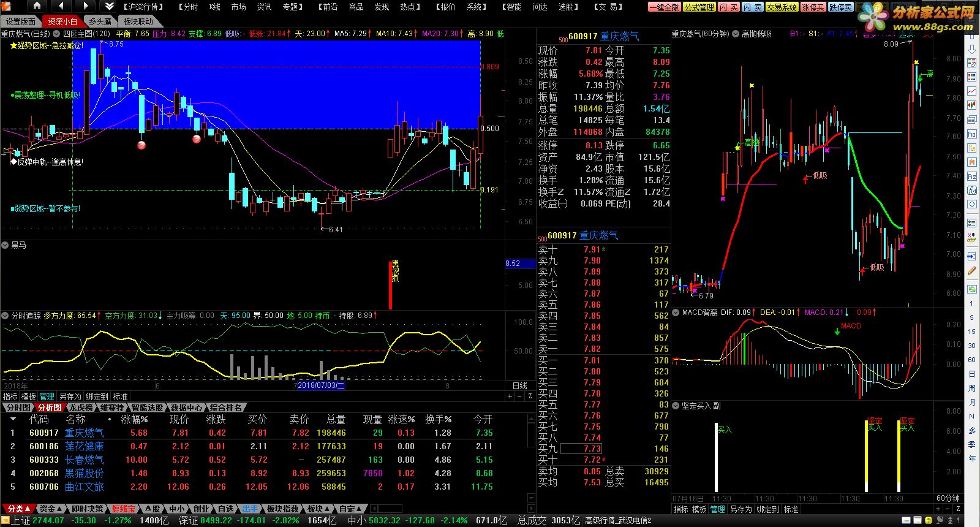Switch to the 多头鹰 layout tab
The image size is (980, 527).
pyautogui.click(x=100, y=21)
